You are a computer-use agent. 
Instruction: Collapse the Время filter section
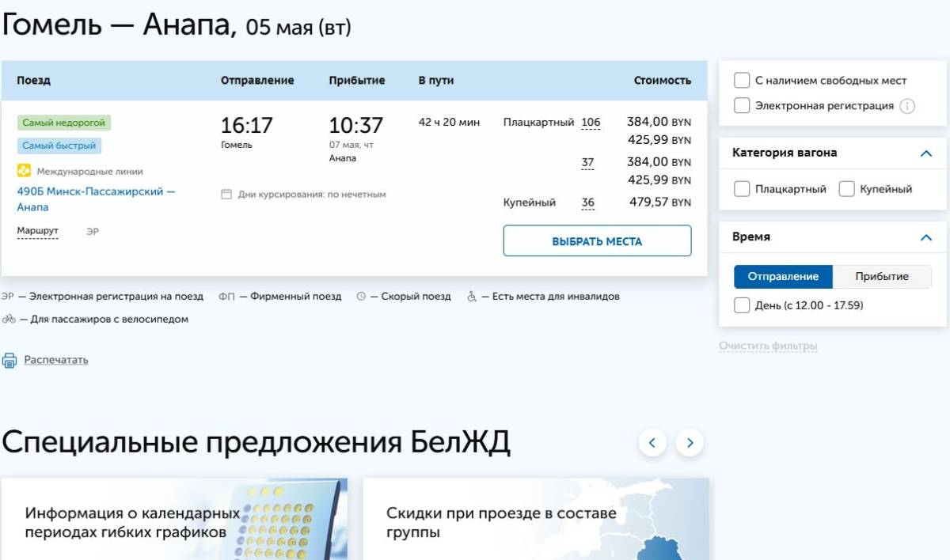coord(926,236)
